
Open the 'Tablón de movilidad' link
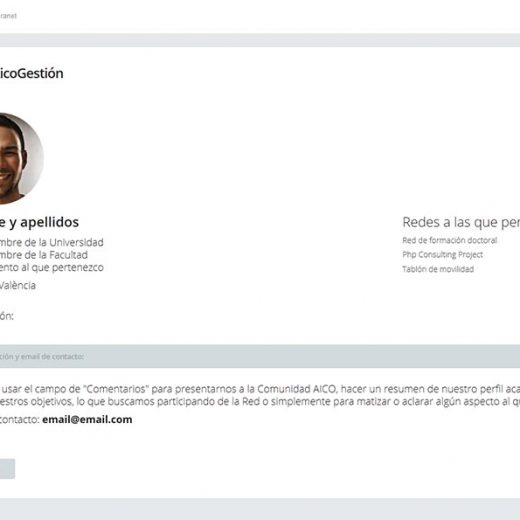438,269
